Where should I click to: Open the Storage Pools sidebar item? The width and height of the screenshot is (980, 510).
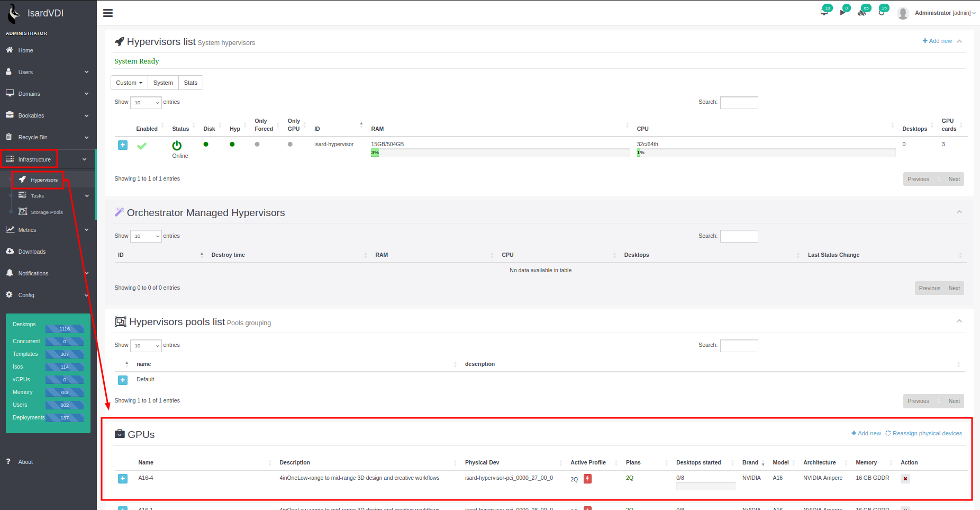point(47,212)
